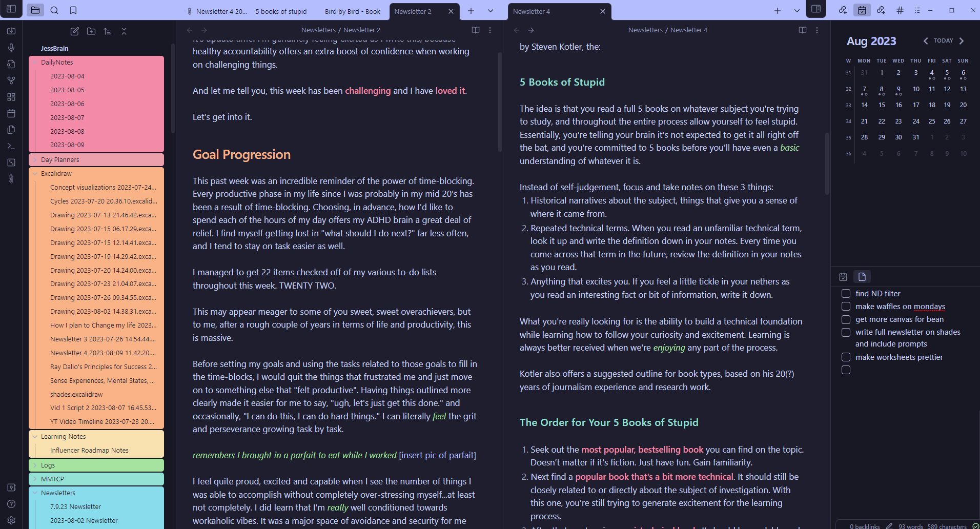This screenshot has height=529, width=980.
Task: Go to next month in calendar
Action: click(962, 41)
